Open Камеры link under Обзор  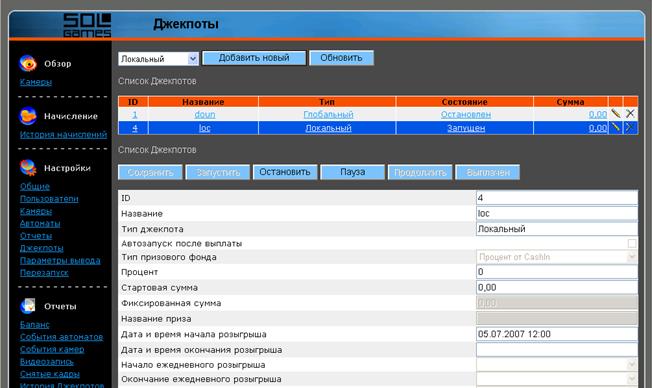36,82
